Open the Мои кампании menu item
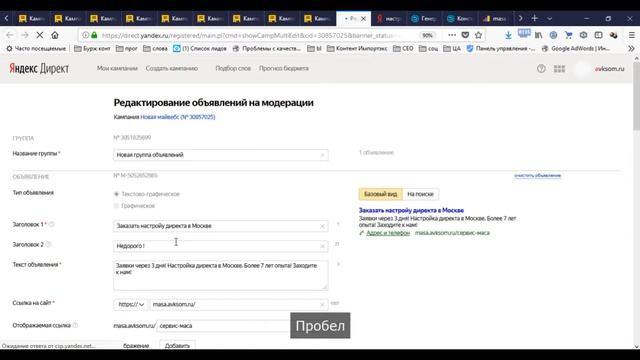Viewport: 640px width, 360px height. [117, 69]
